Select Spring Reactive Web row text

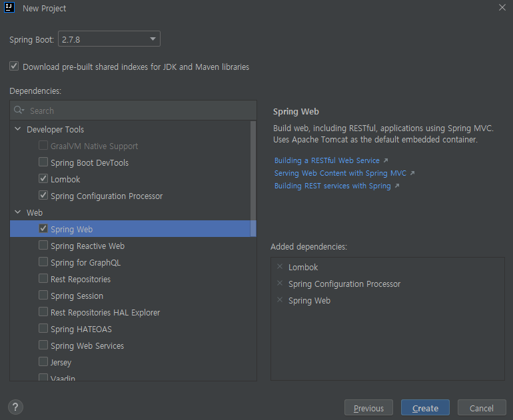pos(88,246)
